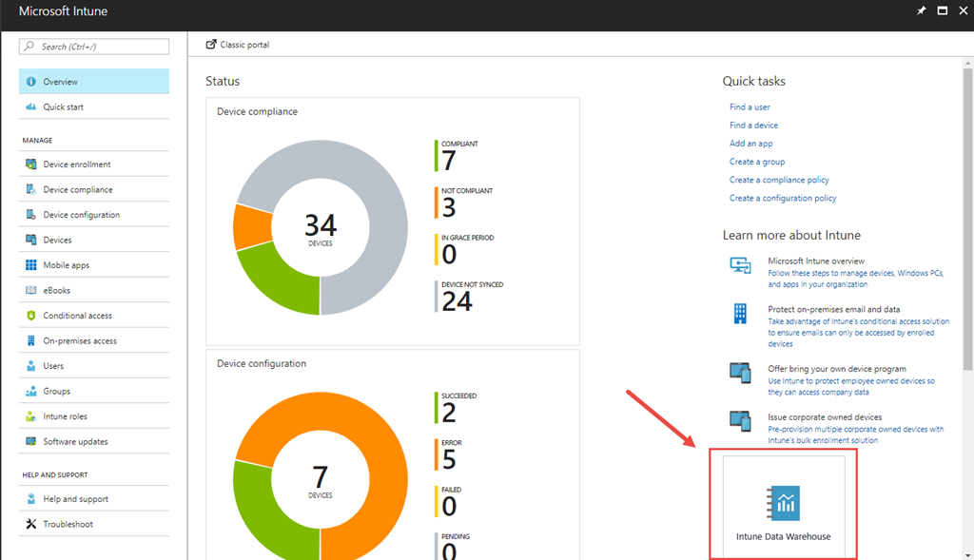974x560 pixels.
Task: Click the eBooks icon
Action: (x=31, y=290)
